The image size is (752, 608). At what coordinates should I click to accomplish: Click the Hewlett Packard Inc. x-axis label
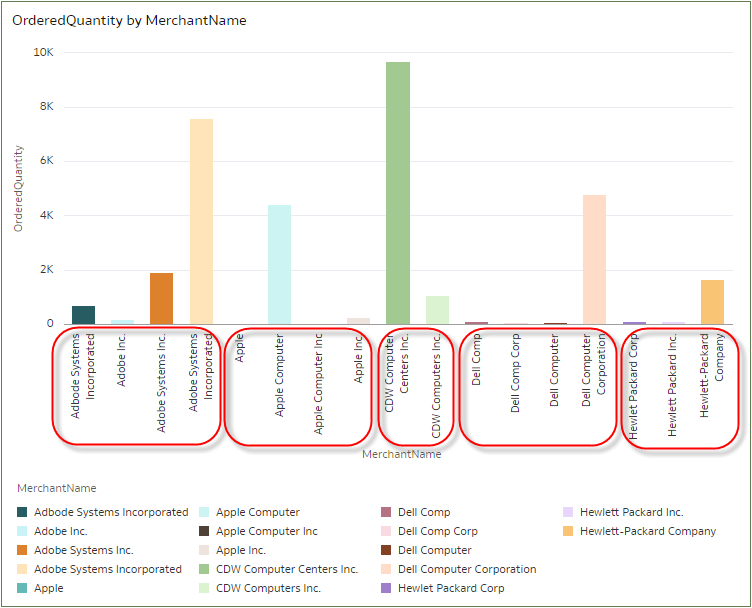[x=672, y=385]
